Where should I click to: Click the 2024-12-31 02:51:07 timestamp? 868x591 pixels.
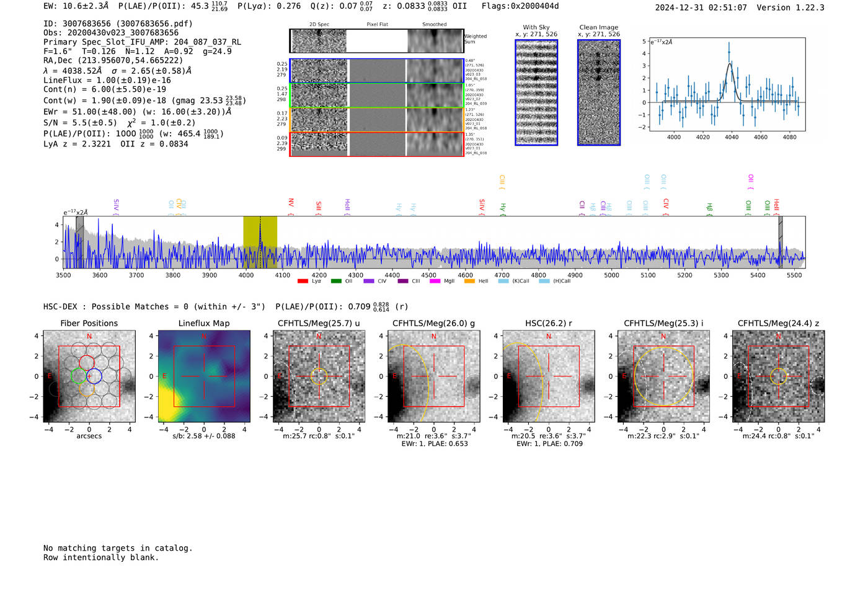pyautogui.click(x=701, y=7)
